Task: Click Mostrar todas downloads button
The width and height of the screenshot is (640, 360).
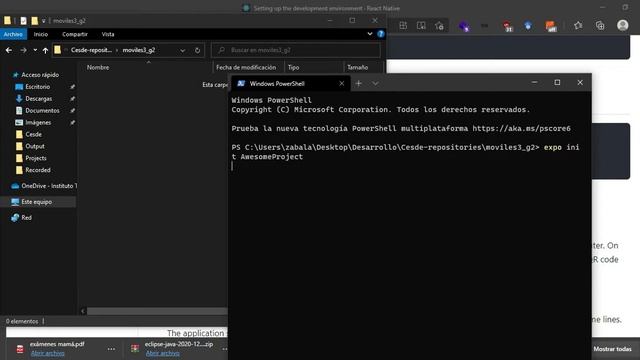Action: pos(612,349)
